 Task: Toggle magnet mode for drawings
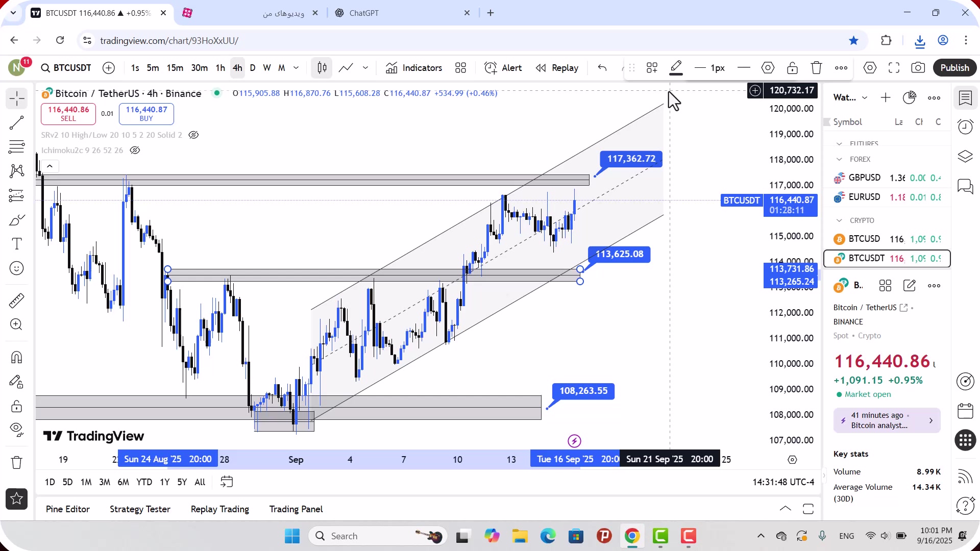16,357
